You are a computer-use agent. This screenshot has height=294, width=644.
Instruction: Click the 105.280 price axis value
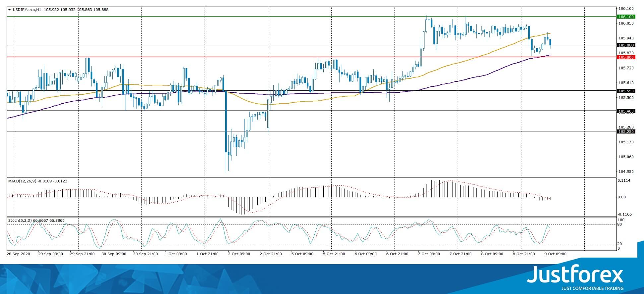(x=626, y=127)
